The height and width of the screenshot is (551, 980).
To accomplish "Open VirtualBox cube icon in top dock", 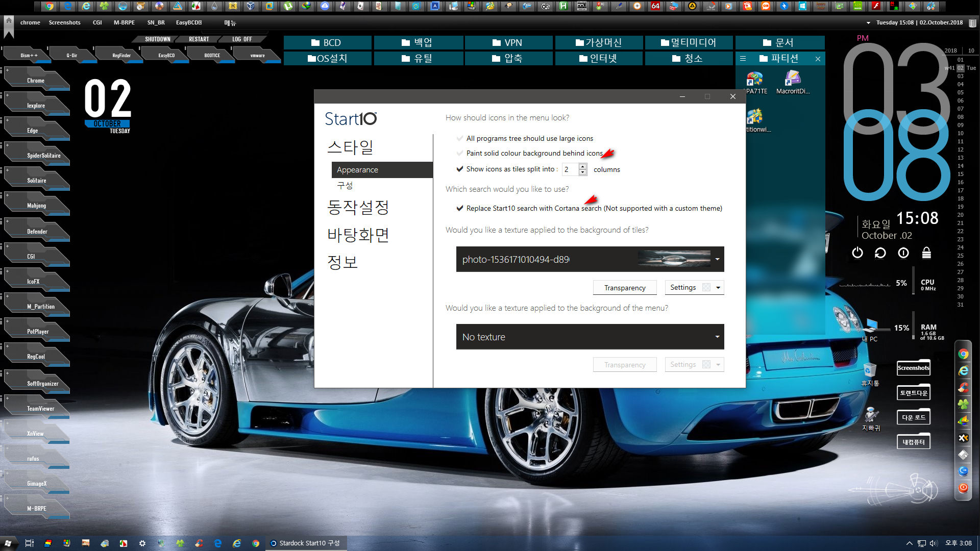I will click(x=251, y=6).
